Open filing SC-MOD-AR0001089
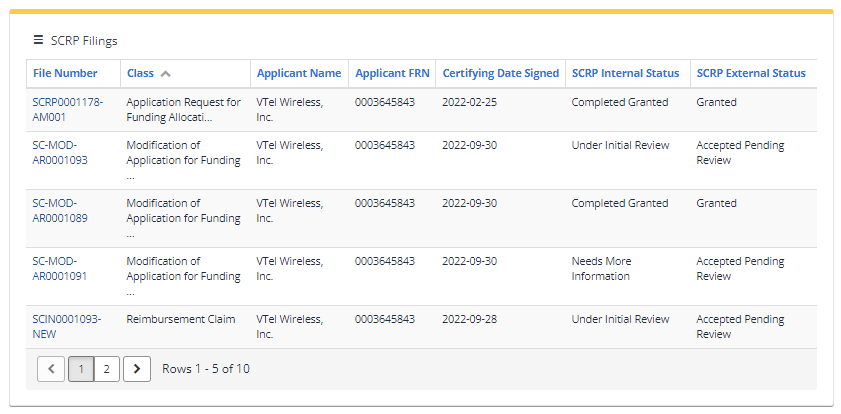Image resolution: width=841 pixels, height=414 pixels. point(60,211)
